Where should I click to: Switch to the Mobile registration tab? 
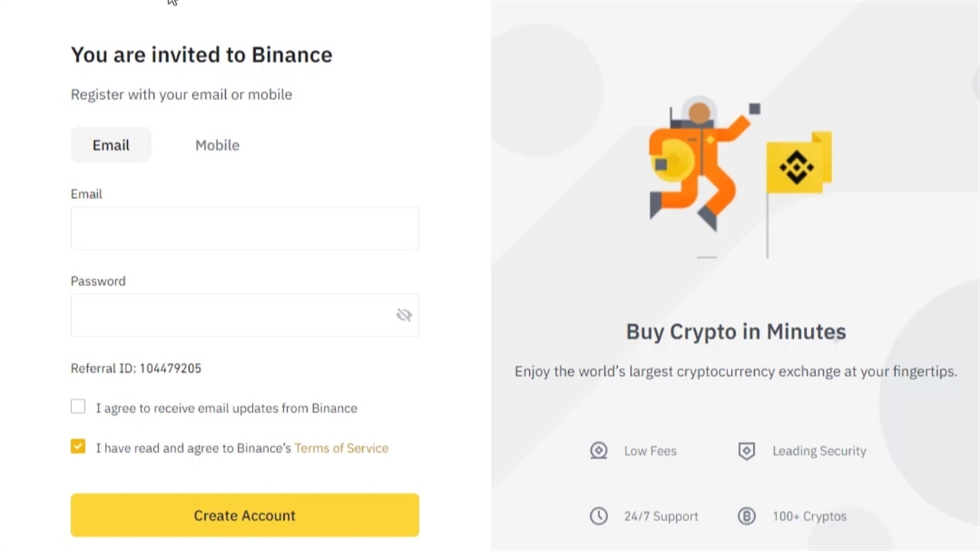coord(217,145)
